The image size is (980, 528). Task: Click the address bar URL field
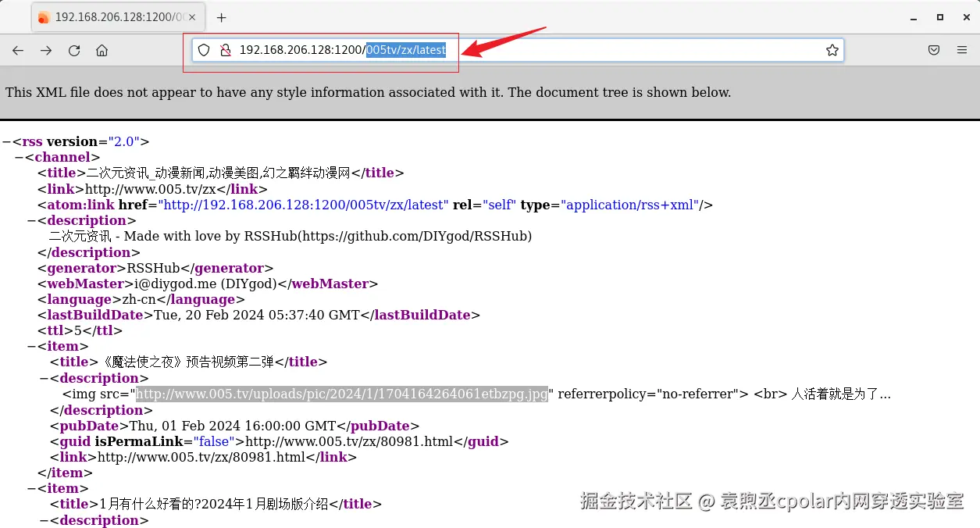(x=518, y=50)
